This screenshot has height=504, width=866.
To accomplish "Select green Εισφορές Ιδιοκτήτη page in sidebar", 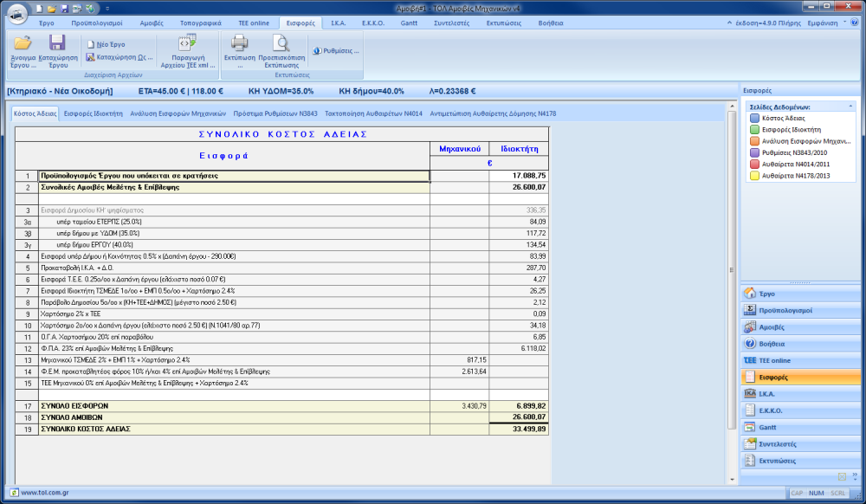I will 785,130.
